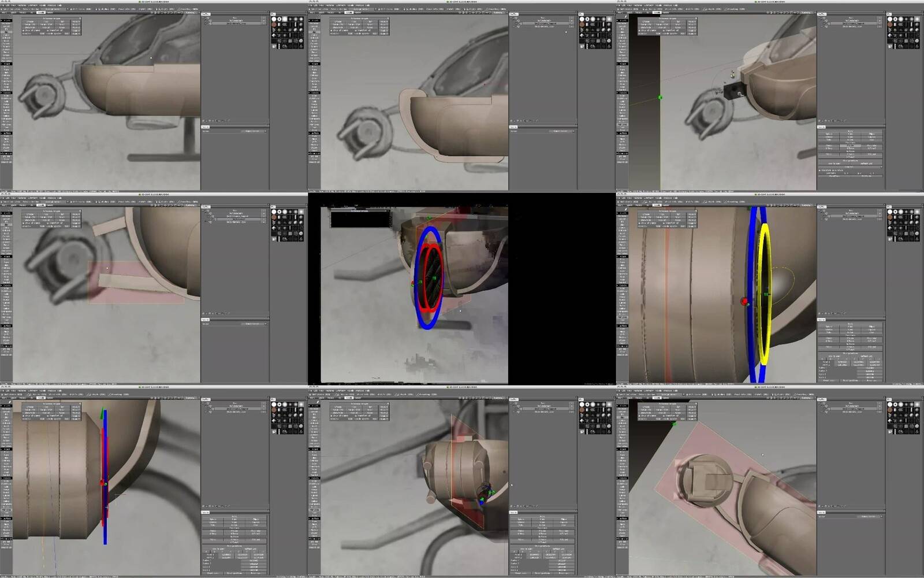This screenshot has height=578, width=924.
Task: Select highlighted VoxTree layer row in yellow-ring screenshot
Action: coord(853,216)
